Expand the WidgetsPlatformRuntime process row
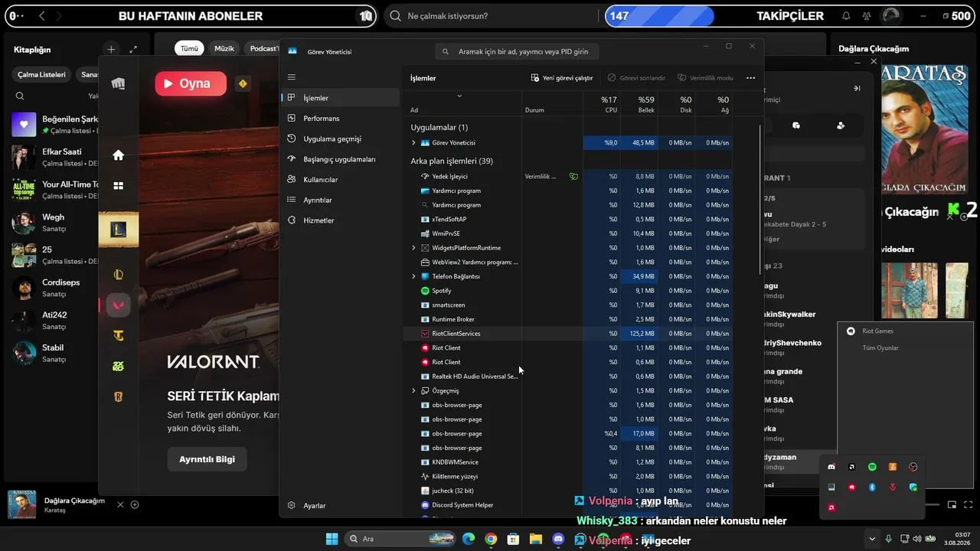This screenshot has width=980, height=551. pyautogui.click(x=413, y=248)
